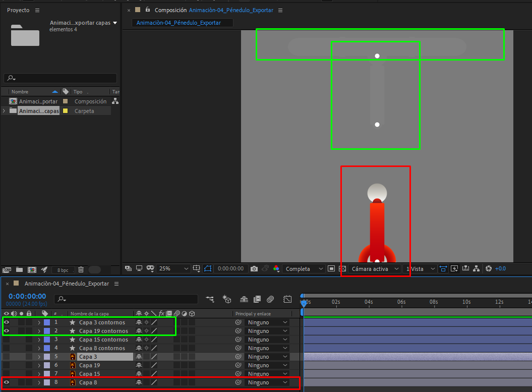Hide the Capa 8 layer
The width and height of the screenshot is (532, 392).
click(7, 382)
